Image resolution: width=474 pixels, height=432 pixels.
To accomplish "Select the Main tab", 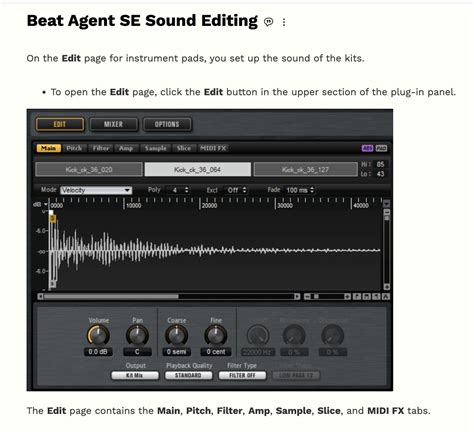I will [49, 148].
